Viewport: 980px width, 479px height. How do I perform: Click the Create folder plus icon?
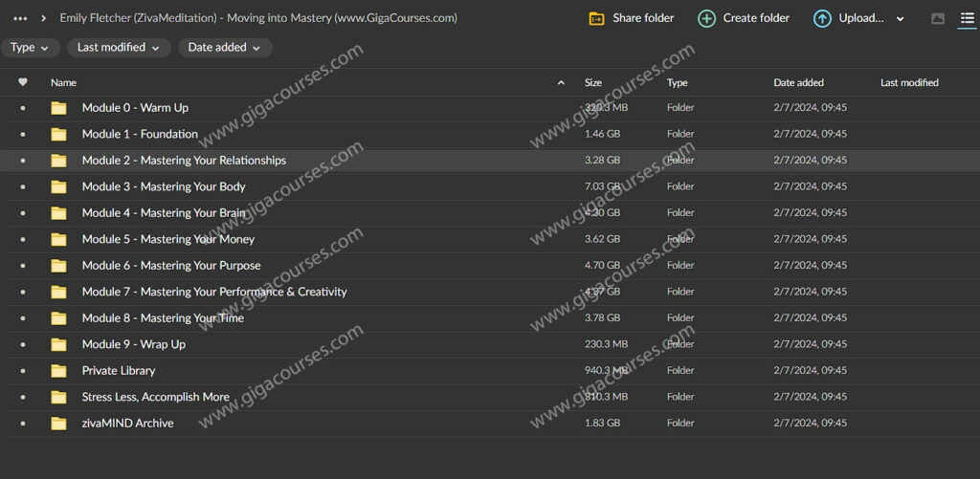tap(706, 18)
